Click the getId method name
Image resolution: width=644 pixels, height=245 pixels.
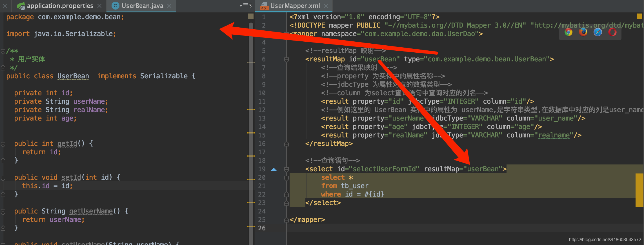pos(67,144)
